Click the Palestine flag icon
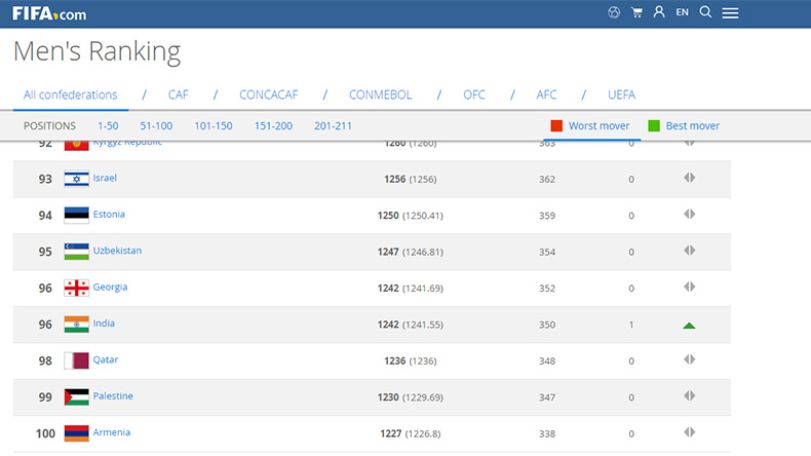This screenshot has width=811, height=456. (x=77, y=397)
